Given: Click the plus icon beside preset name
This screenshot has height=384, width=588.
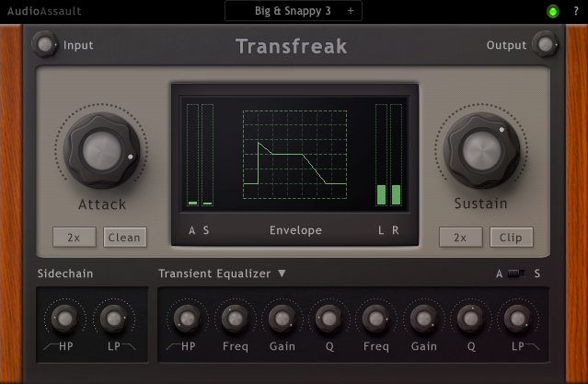Looking at the screenshot, I should (x=351, y=11).
